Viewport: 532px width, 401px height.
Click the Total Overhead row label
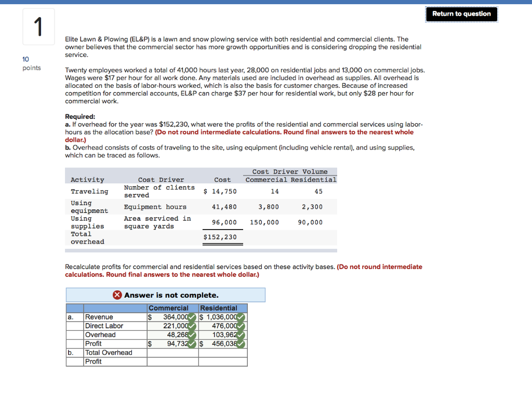(109, 353)
